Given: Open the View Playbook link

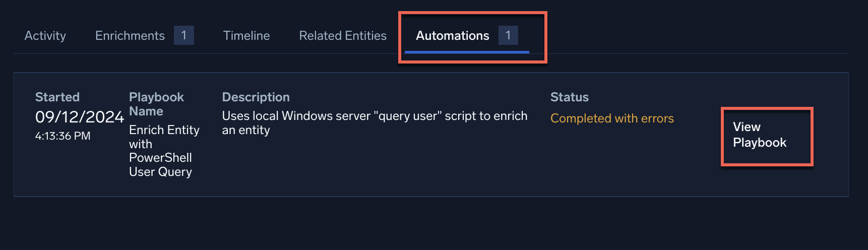Looking at the screenshot, I should click(x=759, y=135).
